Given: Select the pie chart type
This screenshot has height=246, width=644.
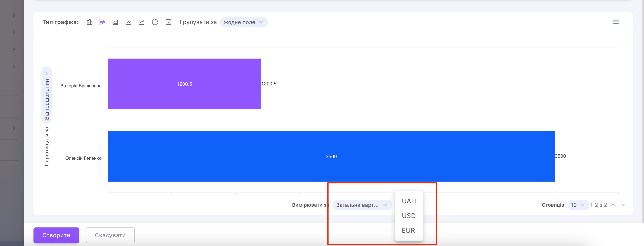Looking at the screenshot, I should click(155, 22).
